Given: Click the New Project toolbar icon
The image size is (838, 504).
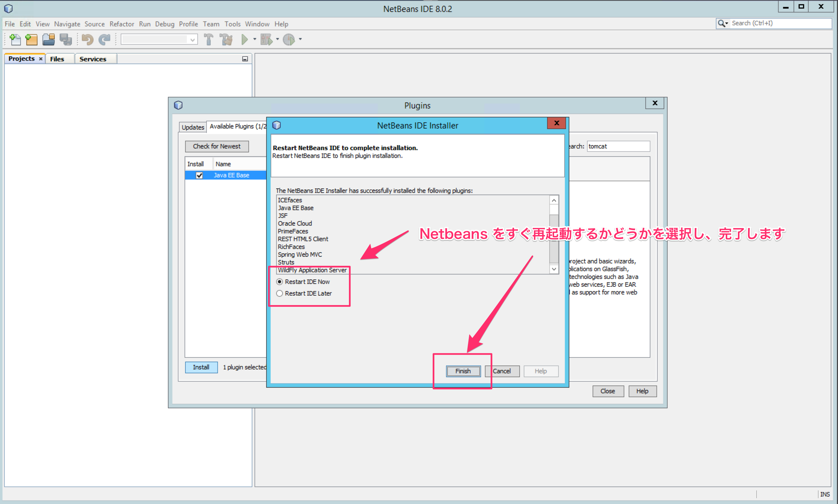Looking at the screenshot, I should click(31, 39).
